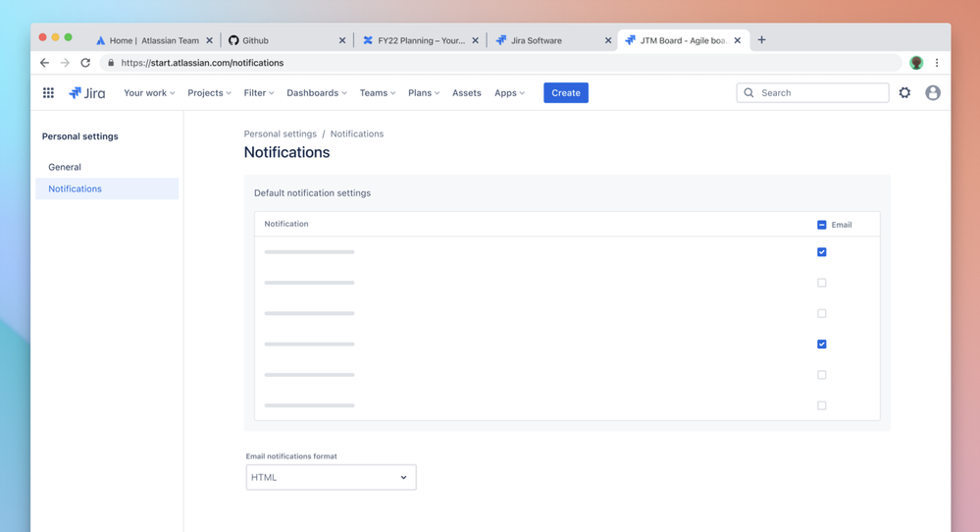This screenshot has width=980, height=532.
Task: Open the Chrome three-dot menu
Action: coord(936,63)
